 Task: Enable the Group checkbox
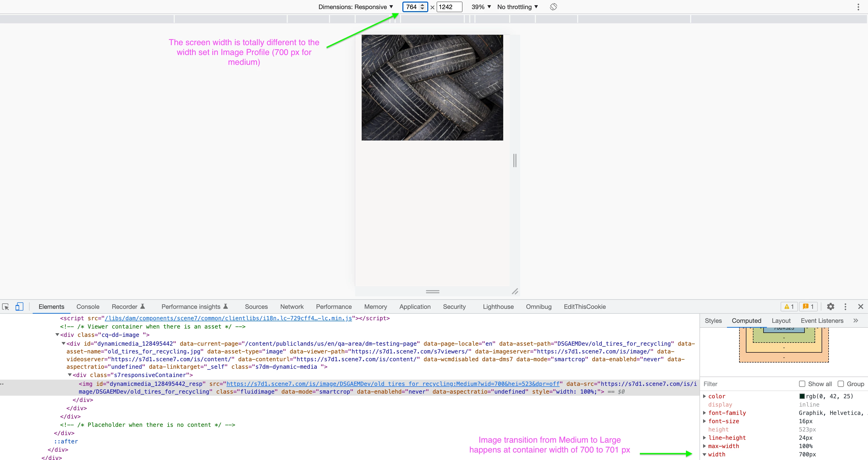click(x=841, y=384)
